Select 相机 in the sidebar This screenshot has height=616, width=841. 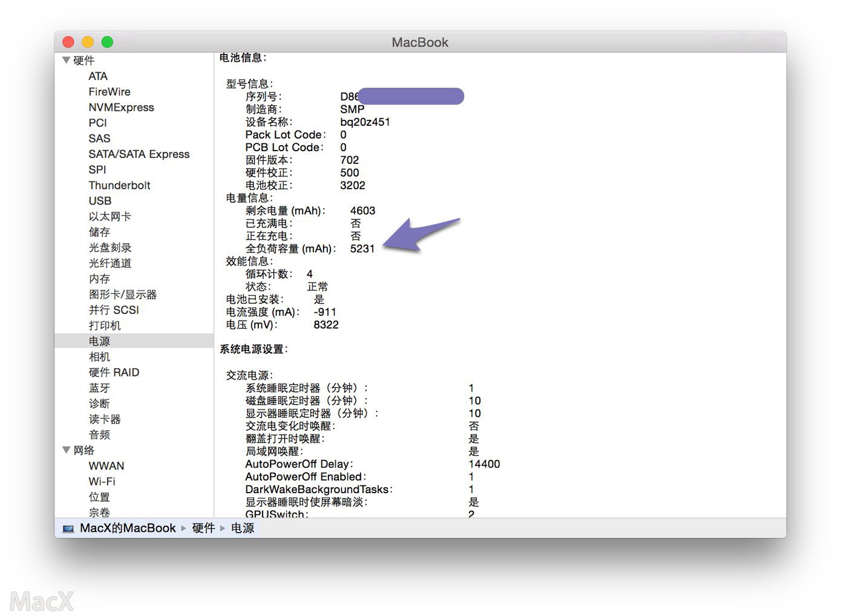click(x=99, y=357)
